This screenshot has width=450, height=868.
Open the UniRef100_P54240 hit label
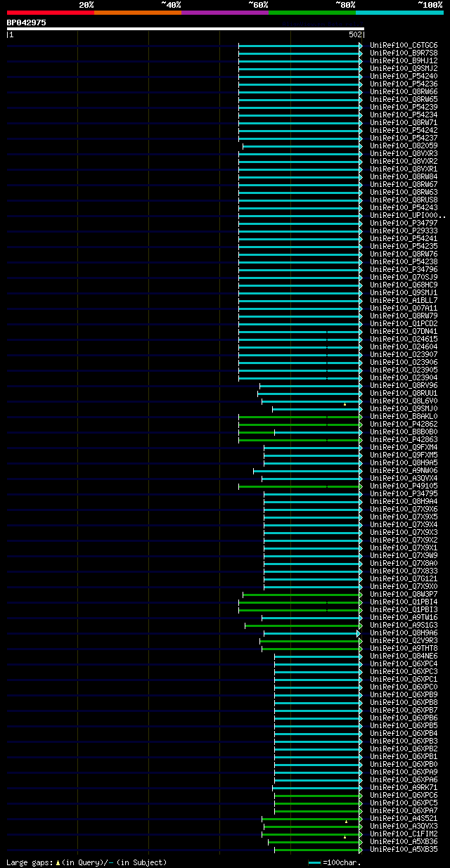tap(404, 76)
